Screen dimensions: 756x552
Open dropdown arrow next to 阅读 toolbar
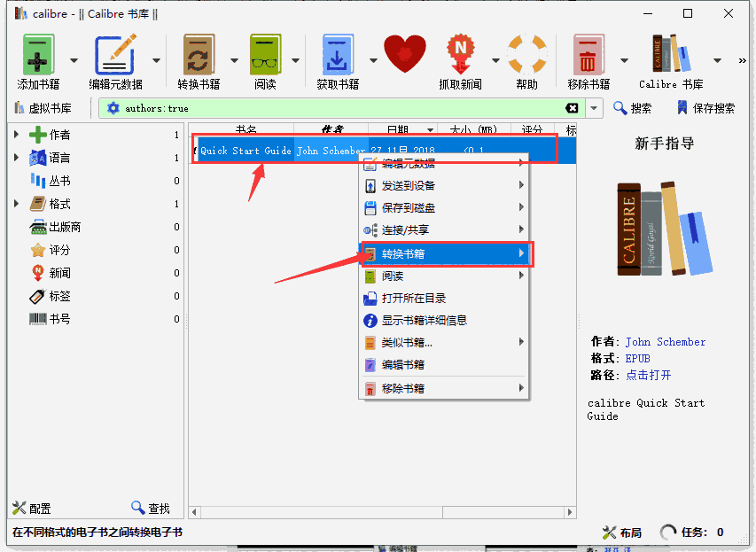tap(295, 60)
